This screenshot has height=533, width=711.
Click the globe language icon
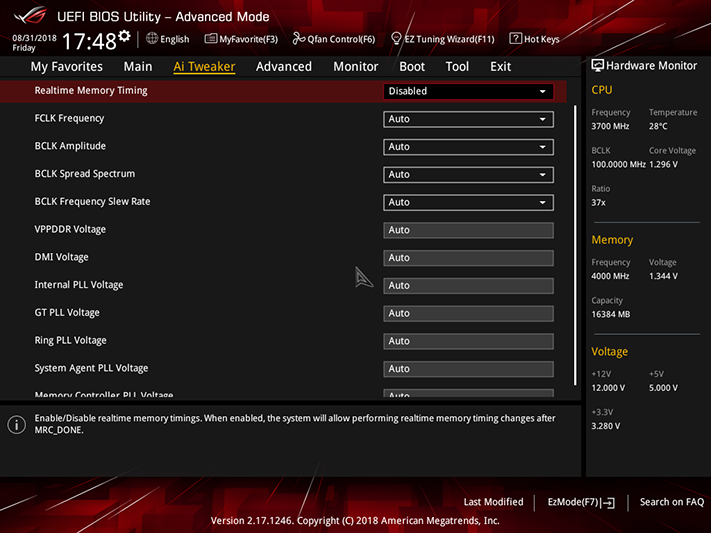click(x=152, y=39)
